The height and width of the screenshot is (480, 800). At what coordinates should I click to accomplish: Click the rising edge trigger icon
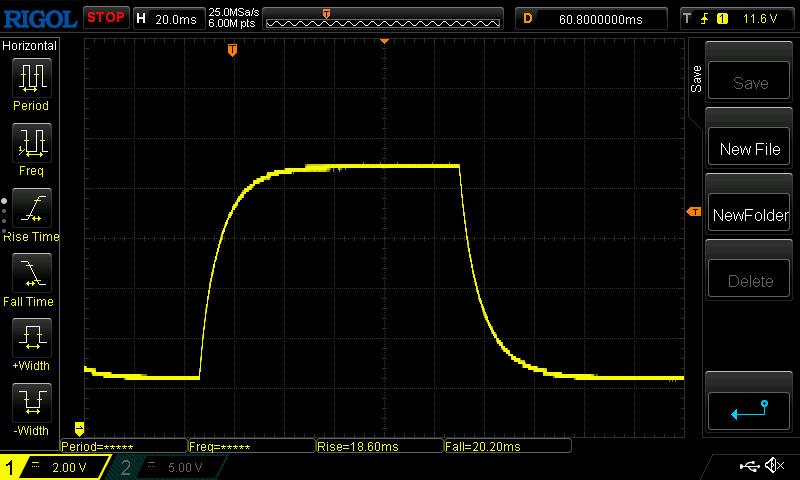tap(705, 19)
